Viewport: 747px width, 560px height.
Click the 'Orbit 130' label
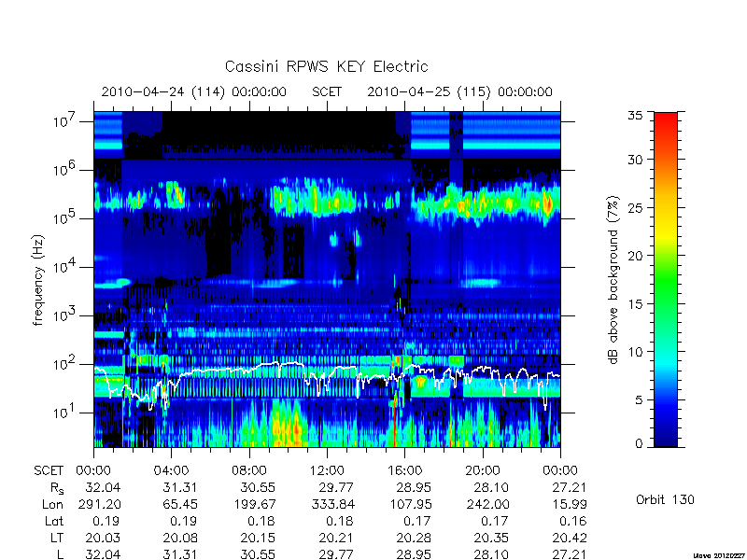pos(665,499)
